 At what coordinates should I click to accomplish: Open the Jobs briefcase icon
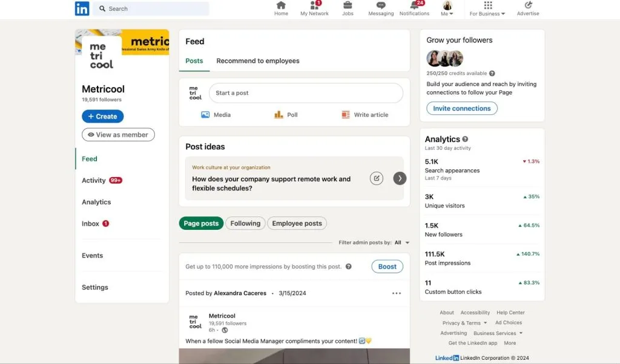(348, 5)
